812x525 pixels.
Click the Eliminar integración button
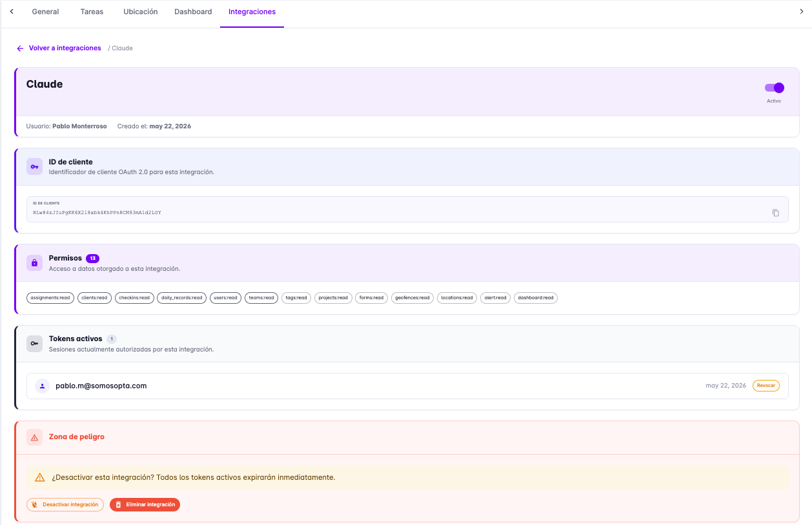[145, 504]
